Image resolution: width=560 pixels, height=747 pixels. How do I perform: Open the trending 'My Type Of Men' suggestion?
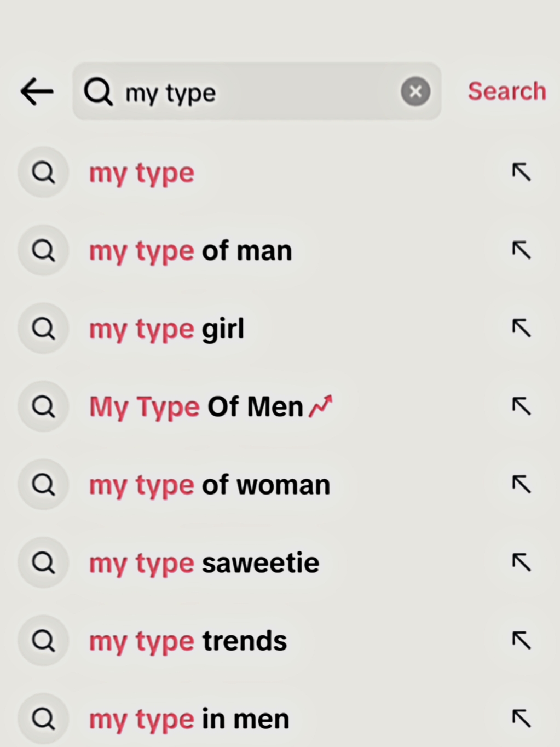211,407
